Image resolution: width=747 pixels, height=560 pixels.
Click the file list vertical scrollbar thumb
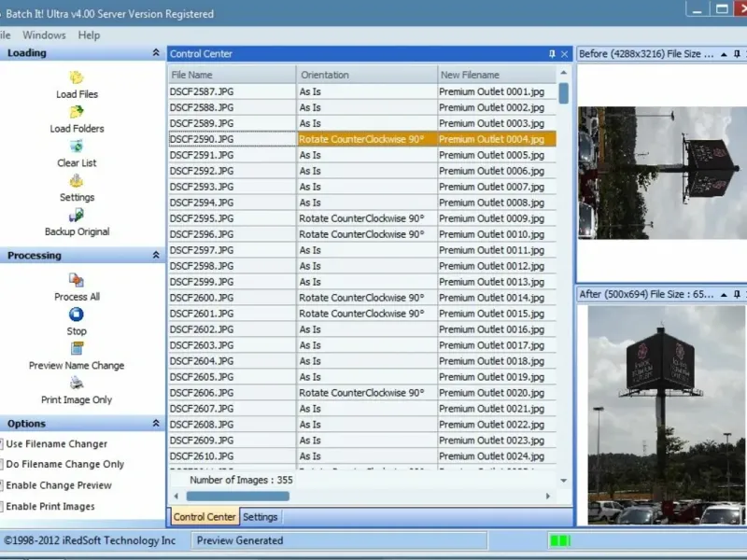(x=564, y=93)
